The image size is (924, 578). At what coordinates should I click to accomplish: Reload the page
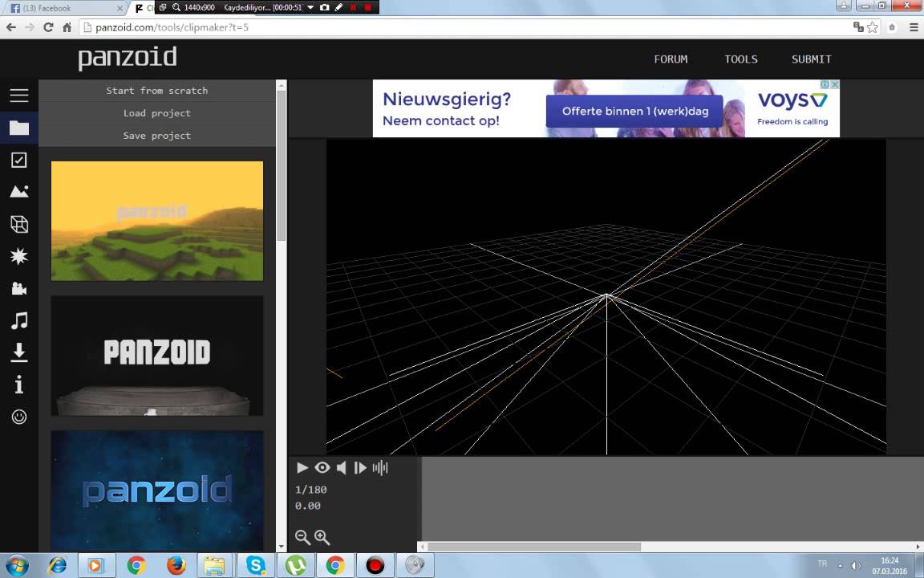click(x=48, y=27)
